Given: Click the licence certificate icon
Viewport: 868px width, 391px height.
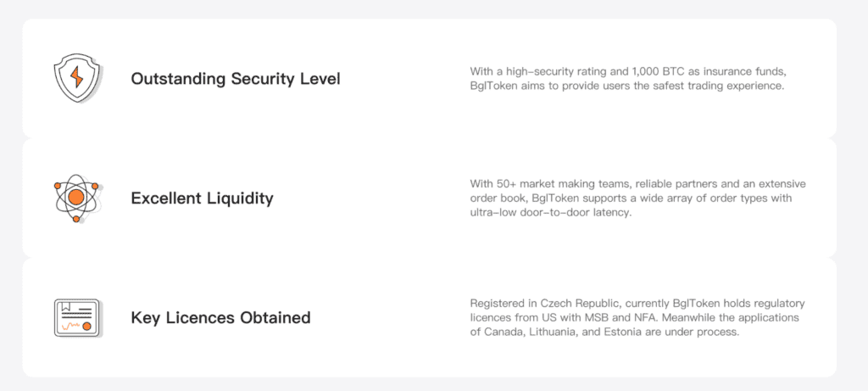Looking at the screenshot, I should (x=78, y=318).
